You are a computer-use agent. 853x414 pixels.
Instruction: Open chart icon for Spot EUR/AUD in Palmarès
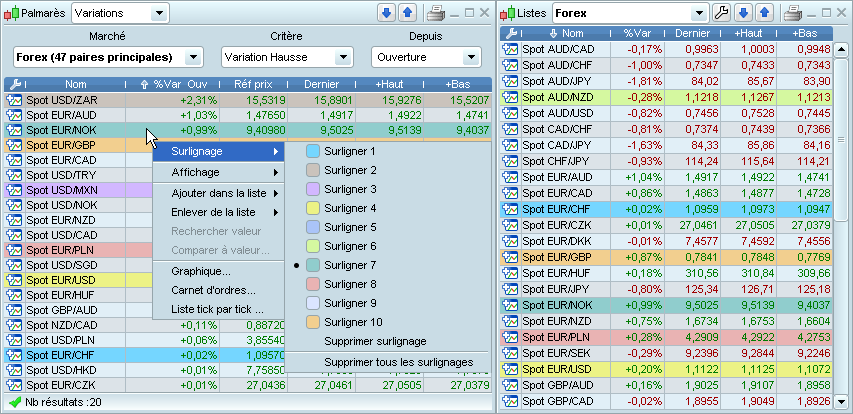pyautogui.click(x=15, y=115)
